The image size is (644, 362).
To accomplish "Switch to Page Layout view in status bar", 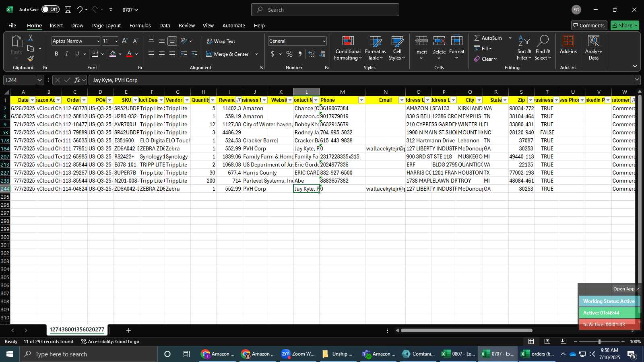I will click(547, 341).
